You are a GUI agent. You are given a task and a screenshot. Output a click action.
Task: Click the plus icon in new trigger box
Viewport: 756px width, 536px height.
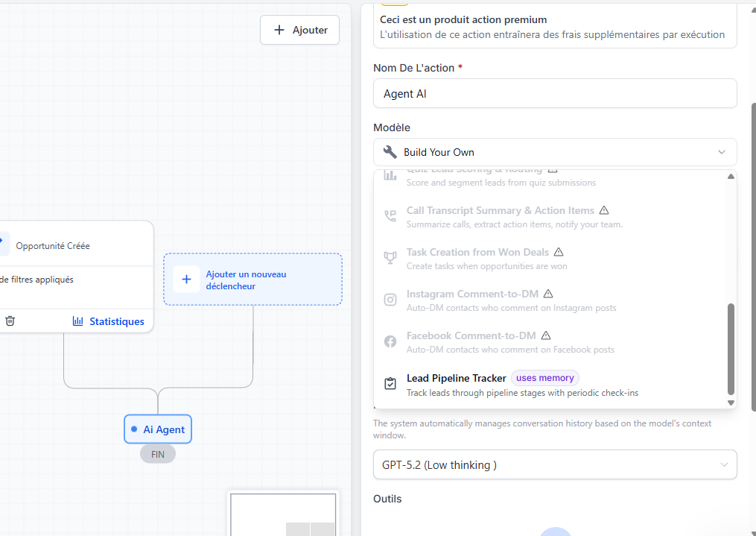186,280
